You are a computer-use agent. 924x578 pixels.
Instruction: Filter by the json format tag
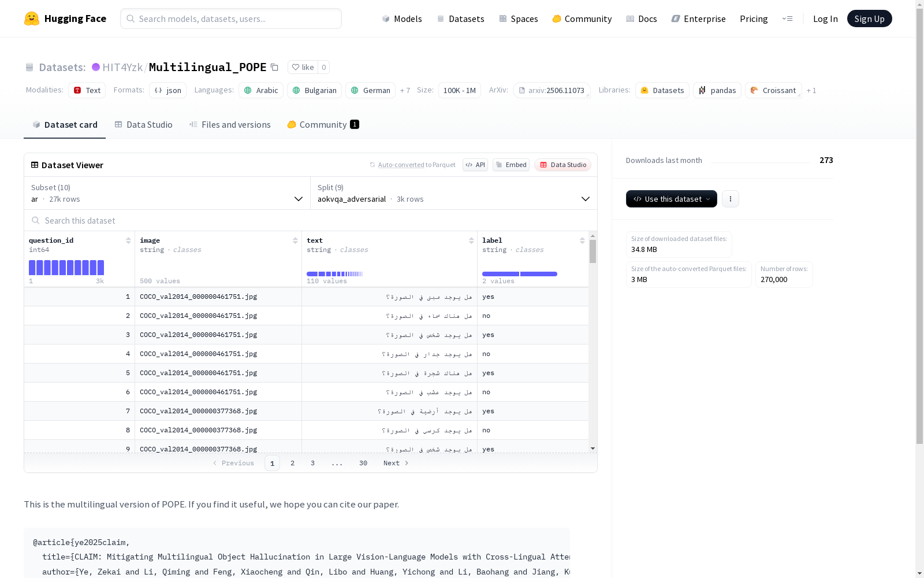pos(167,90)
